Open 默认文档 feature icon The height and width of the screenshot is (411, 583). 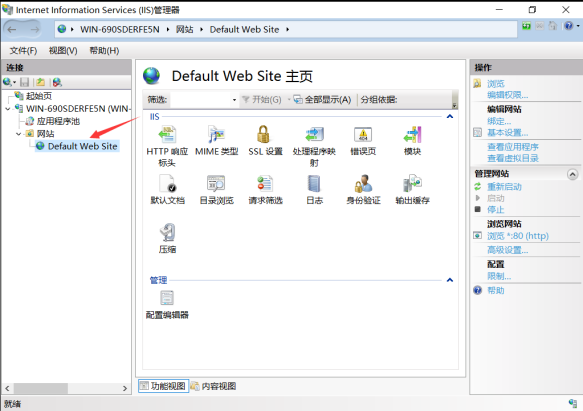[x=167, y=184]
